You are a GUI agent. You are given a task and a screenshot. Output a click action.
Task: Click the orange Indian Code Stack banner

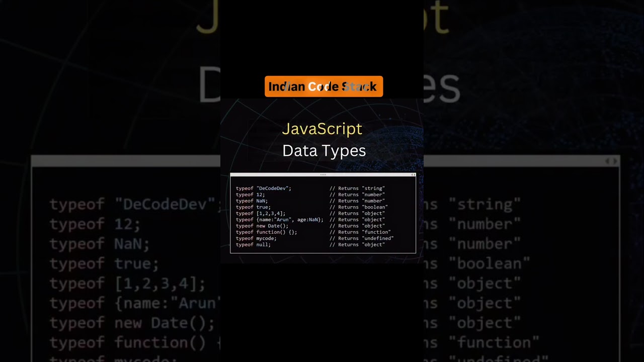(324, 86)
